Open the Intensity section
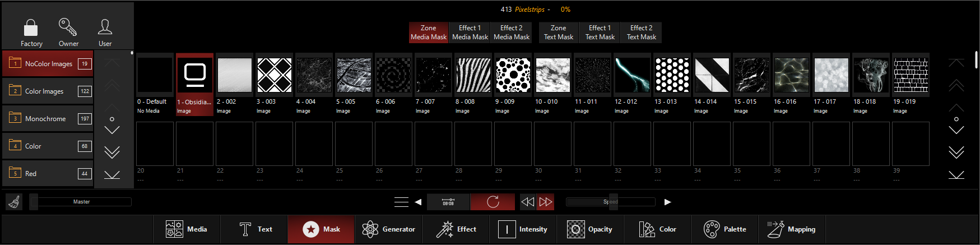The height and width of the screenshot is (245, 980). [x=523, y=229]
